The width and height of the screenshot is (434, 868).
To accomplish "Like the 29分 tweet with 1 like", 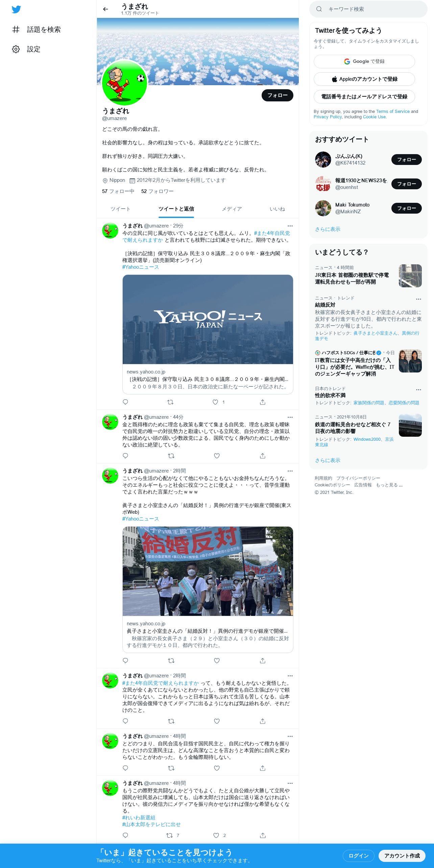I will pyautogui.click(x=215, y=402).
